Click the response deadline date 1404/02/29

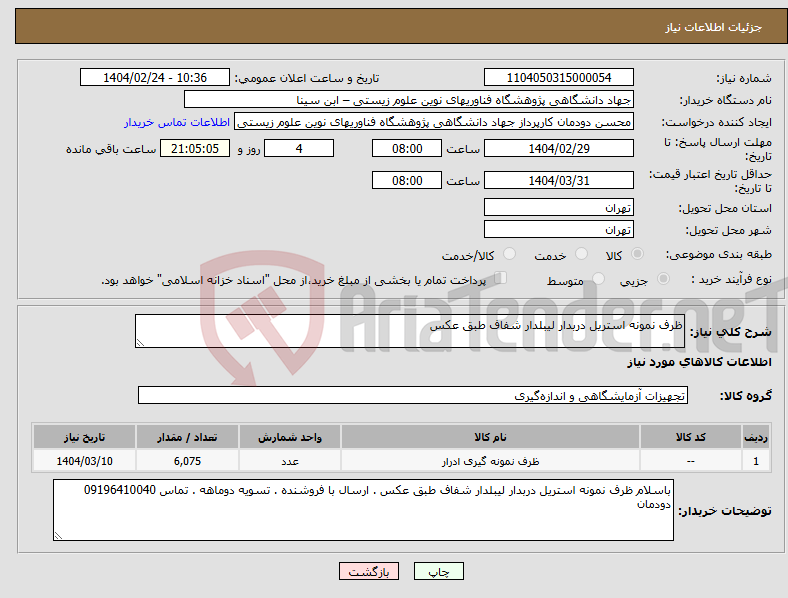coord(558,148)
